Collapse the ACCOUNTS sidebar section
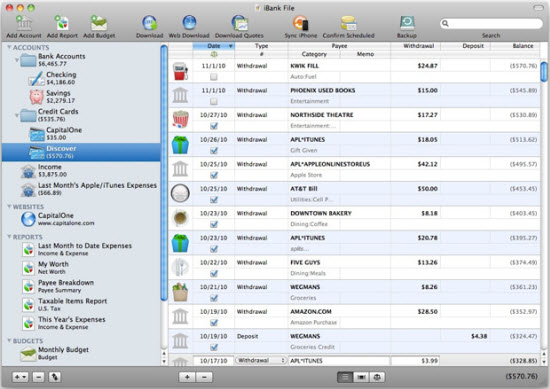550x389 pixels. click(9, 47)
